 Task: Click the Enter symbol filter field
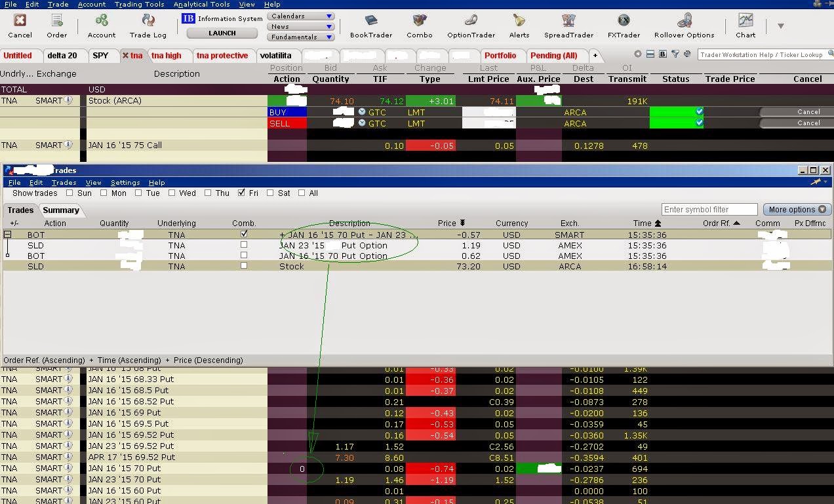click(x=709, y=210)
